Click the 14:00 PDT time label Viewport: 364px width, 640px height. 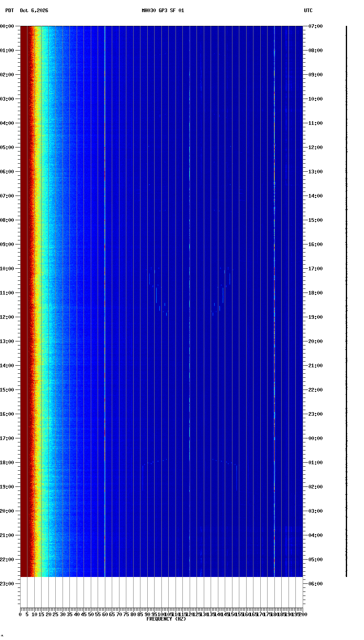tap(7, 366)
